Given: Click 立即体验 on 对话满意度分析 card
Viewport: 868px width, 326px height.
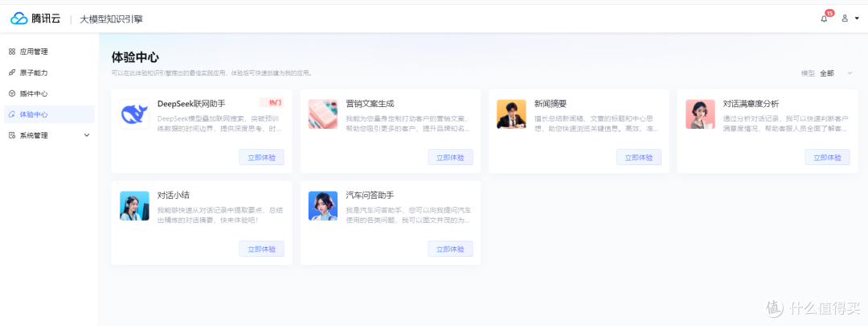Looking at the screenshot, I should tap(828, 157).
